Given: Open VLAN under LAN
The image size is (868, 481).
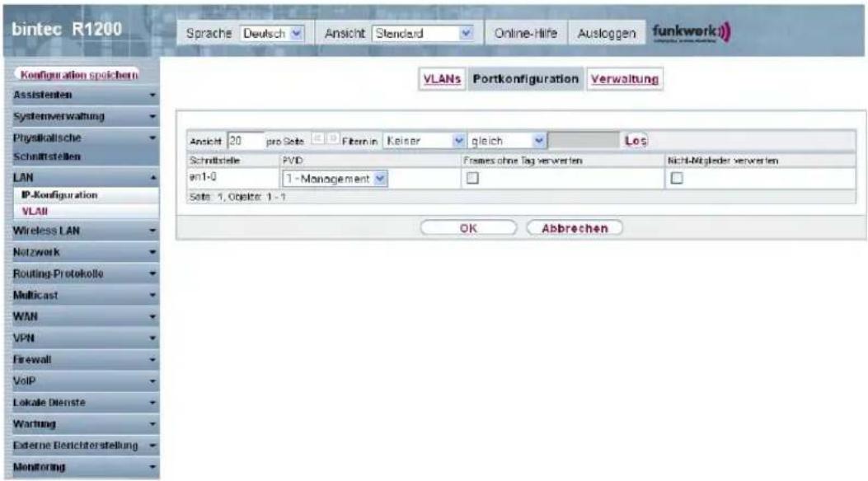Looking at the screenshot, I should click(35, 211).
